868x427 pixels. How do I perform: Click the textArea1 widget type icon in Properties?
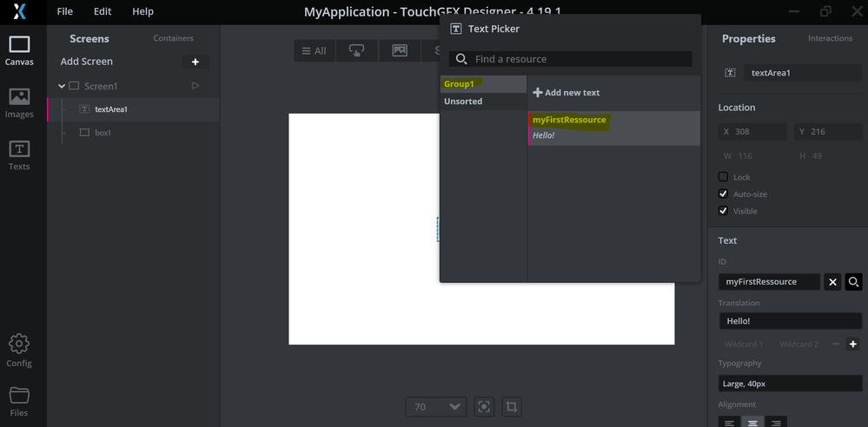point(730,73)
